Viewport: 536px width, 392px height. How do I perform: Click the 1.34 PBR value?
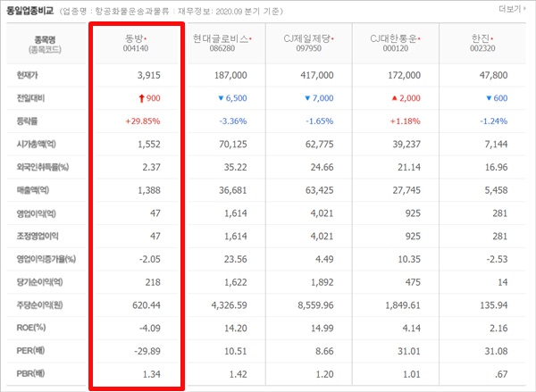tap(152, 374)
